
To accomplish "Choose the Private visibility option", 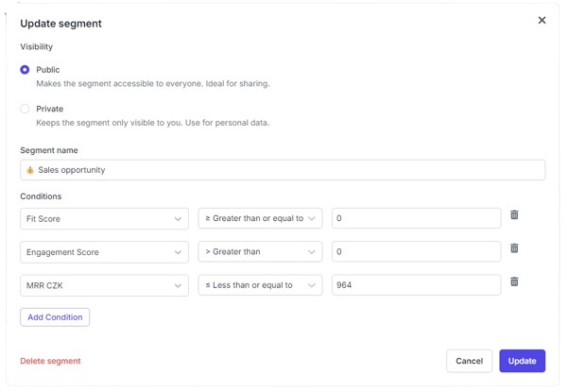I will tap(26, 109).
